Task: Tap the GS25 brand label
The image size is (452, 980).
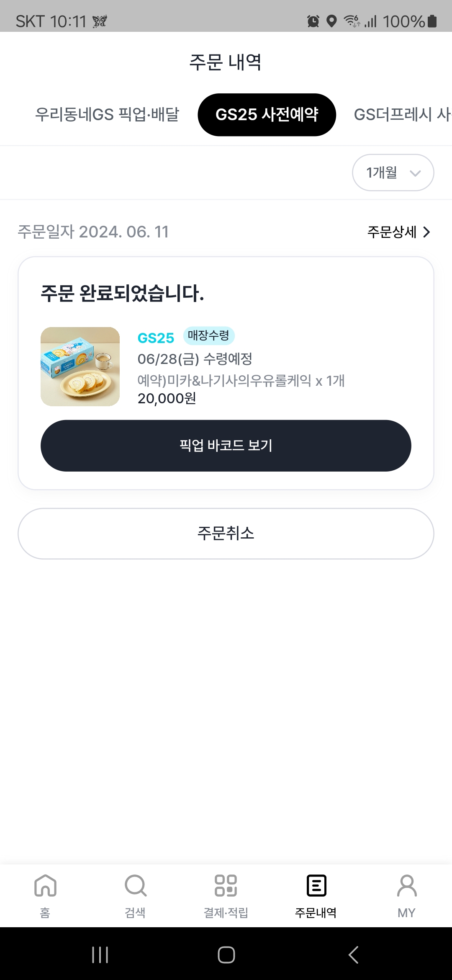Action: coord(156,338)
